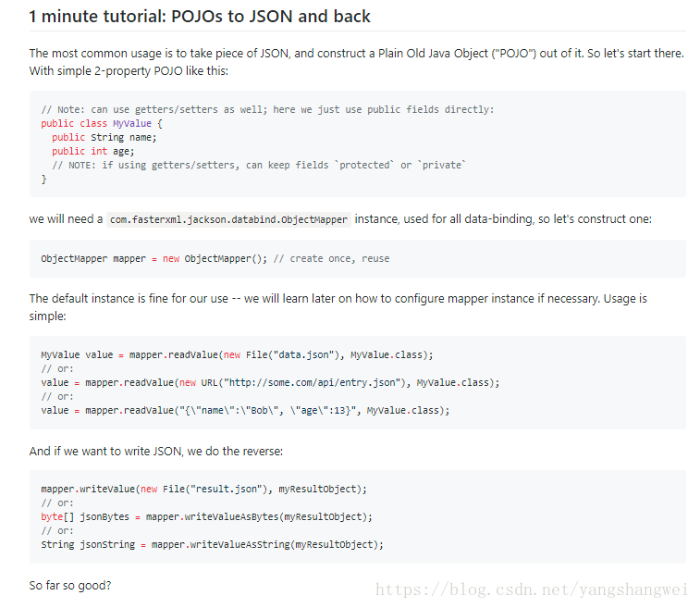Click the readValue line containing "Bob" JSON string
The height and width of the screenshot is (608, 700).
click(x=246, y=410)
